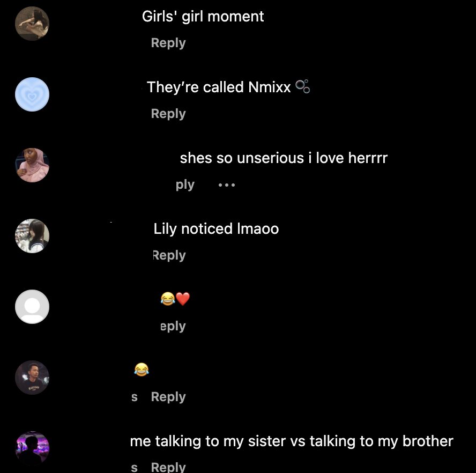Select 'me talking to my sister' comment text
The width and height of the screenshot is (476, 473).
point(292,441)
